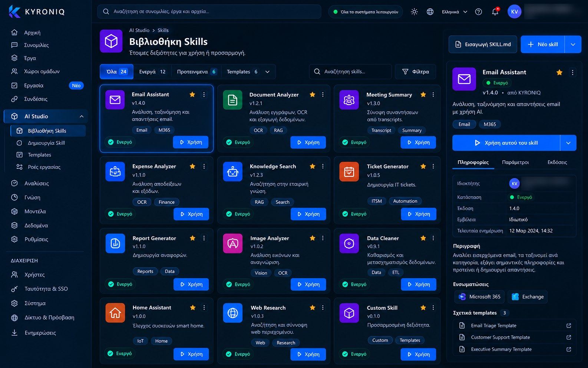Click the Φίλτρα button
This screenshot has width=588, height=368.
click(x=415, y=72)
